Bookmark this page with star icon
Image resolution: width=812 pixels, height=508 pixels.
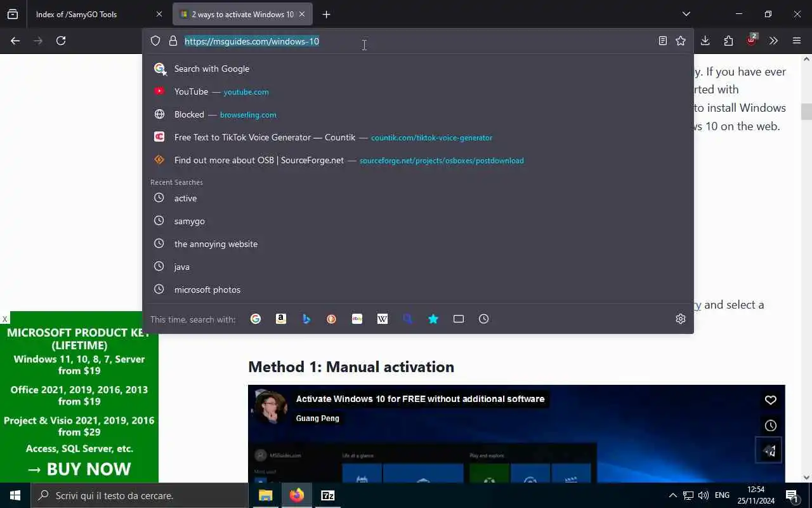coord(681,41)
